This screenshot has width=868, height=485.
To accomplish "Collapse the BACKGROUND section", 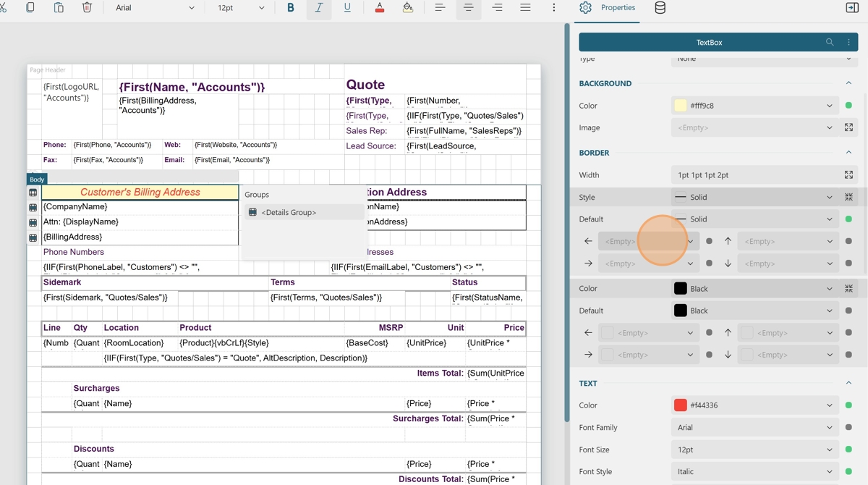I will click(x=848, y=83).
